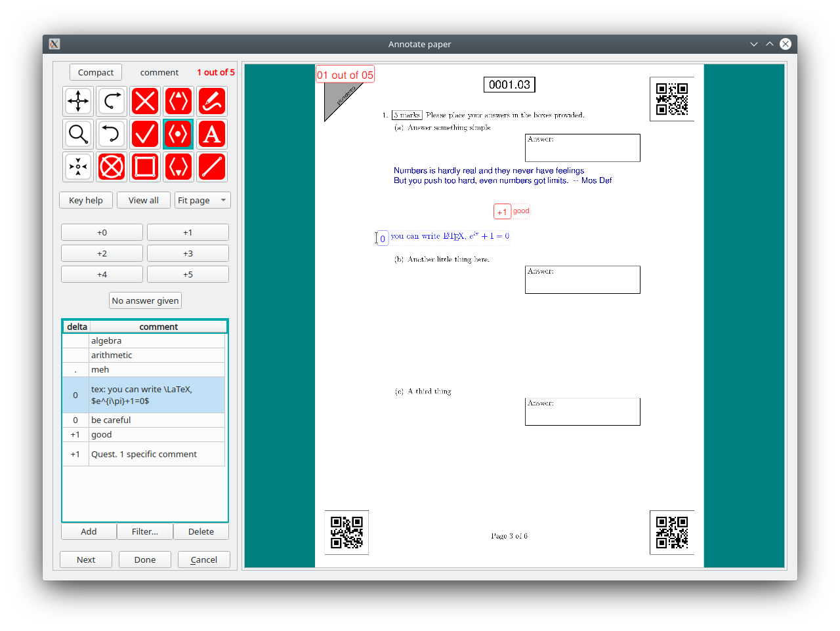The image size is (840, 631).
Task: Select the diagonal line tool
Action: (212, 167)
